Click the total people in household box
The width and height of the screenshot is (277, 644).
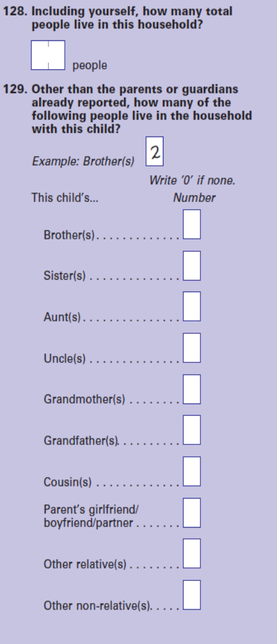coord(48,55)
